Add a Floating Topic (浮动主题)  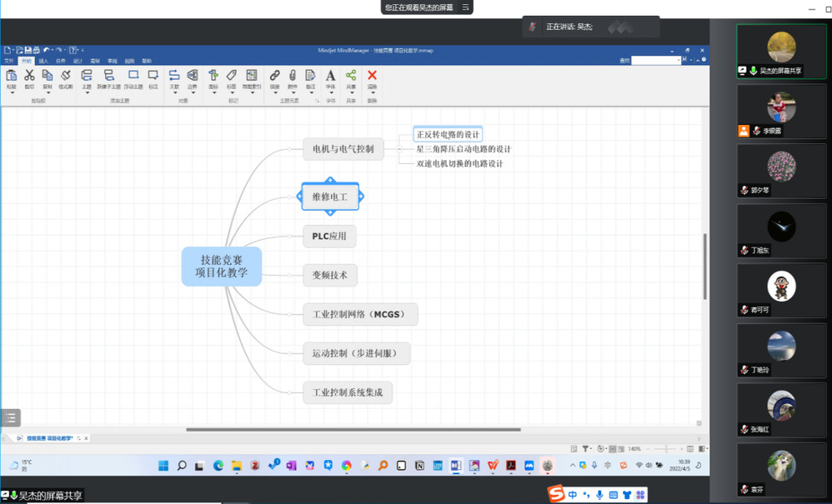[x=133, y=76]
